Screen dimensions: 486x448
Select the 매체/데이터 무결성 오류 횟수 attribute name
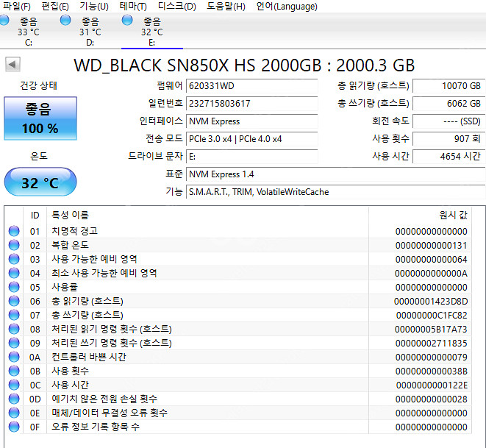pos(110,413)
